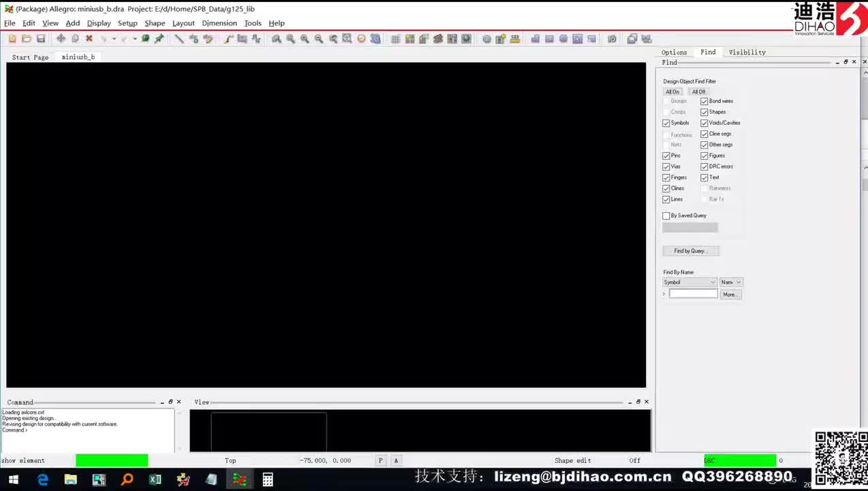Select the Move tool icon
The image size is (868, 491).
tap(61, 39)
